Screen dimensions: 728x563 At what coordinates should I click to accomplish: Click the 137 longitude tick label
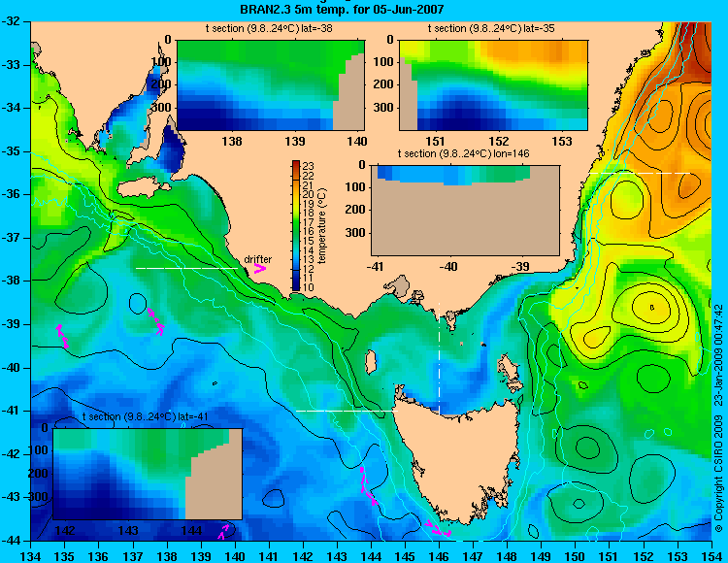[x=133, y=556]
